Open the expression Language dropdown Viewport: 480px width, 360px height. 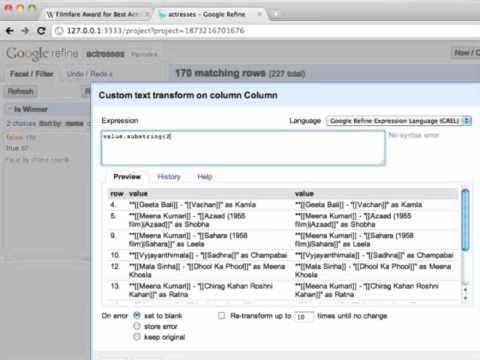click(399, 121)
